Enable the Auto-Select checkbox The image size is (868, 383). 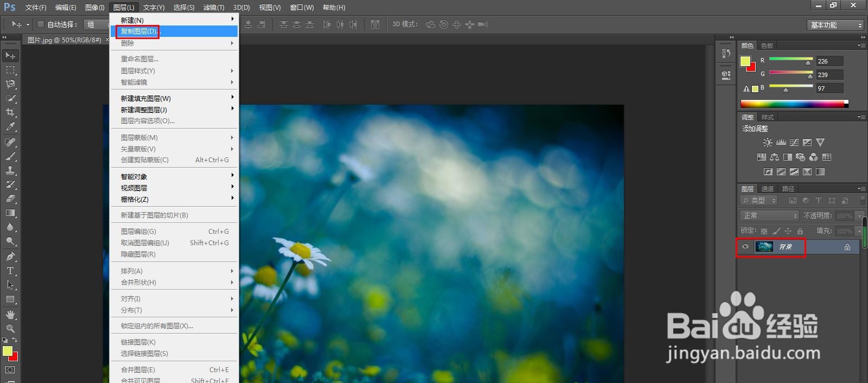pos(41,24)
